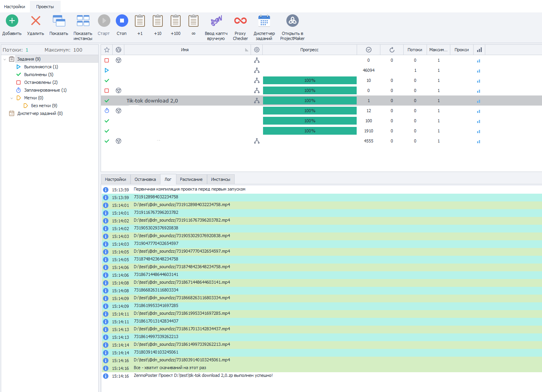Open the Proxy Checker tool
The image size is (542, 392).
[240, 21]
